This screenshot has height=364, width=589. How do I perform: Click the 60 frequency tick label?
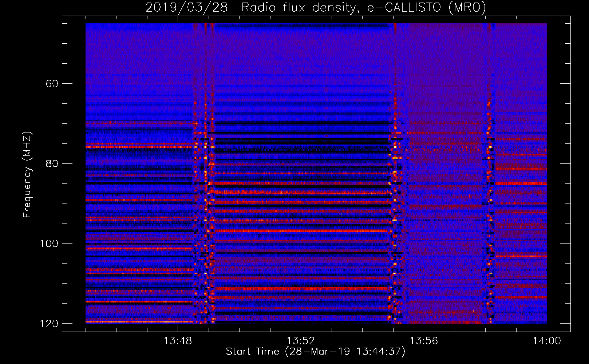52,84
